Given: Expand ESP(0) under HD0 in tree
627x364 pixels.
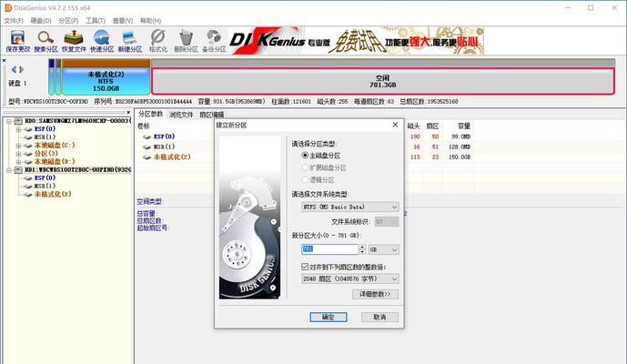Looking at the screenshot, I should [18, 129].
